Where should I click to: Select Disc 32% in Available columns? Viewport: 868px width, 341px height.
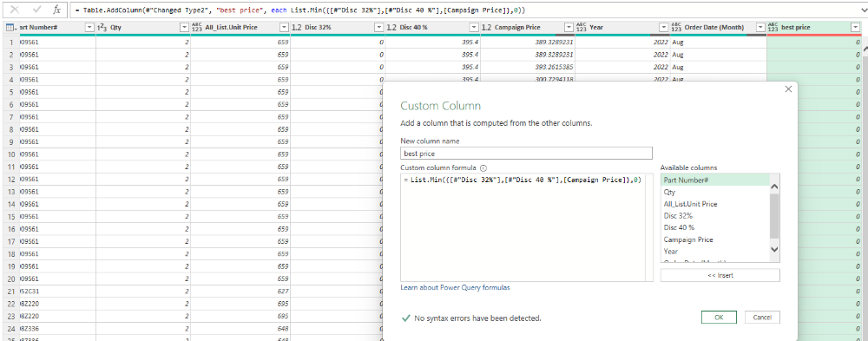715,216
